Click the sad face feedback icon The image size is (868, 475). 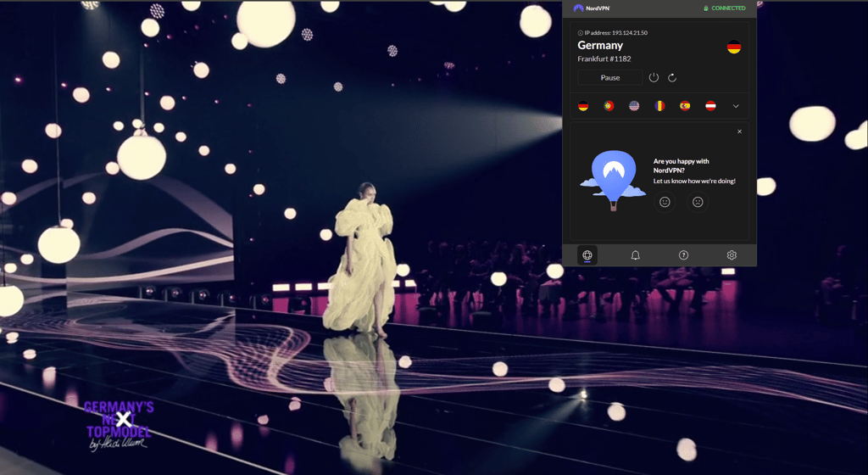click(698, 202)
